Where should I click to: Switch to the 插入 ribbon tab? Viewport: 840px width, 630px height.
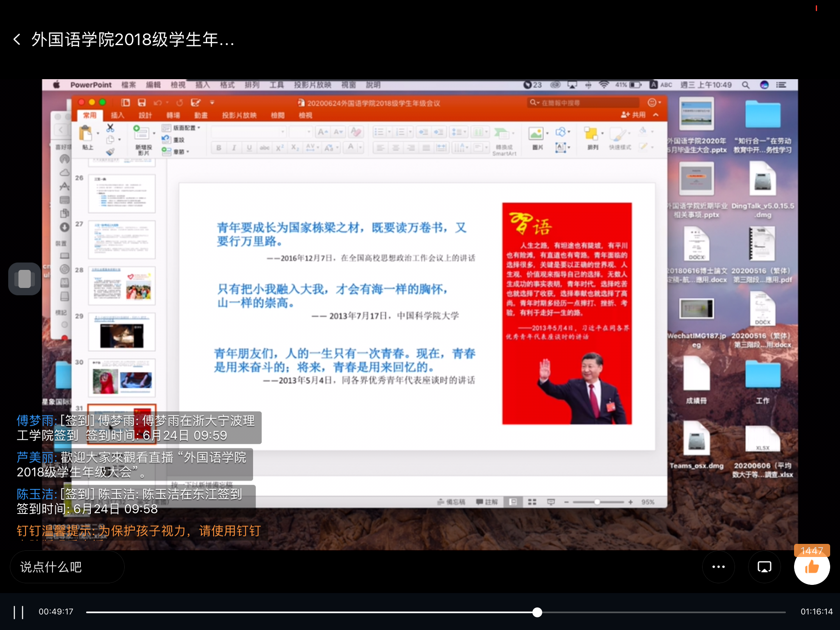[x=117, y=115]
